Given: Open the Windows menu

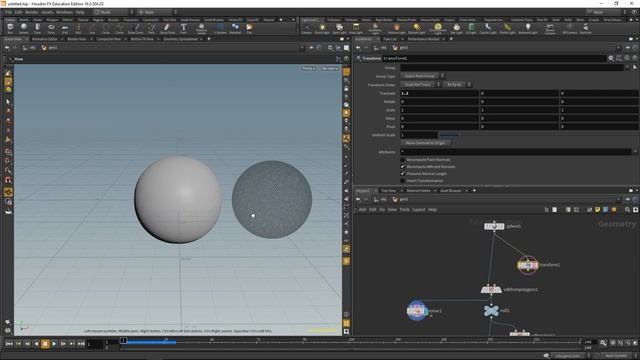Looking at the screenshot, I should pyautogui.click(x=64, y=12).
